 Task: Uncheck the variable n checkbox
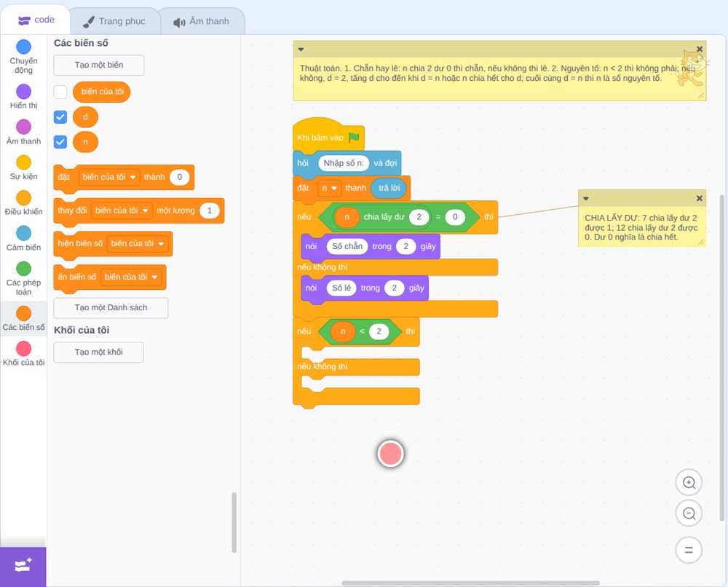point(60,141)
